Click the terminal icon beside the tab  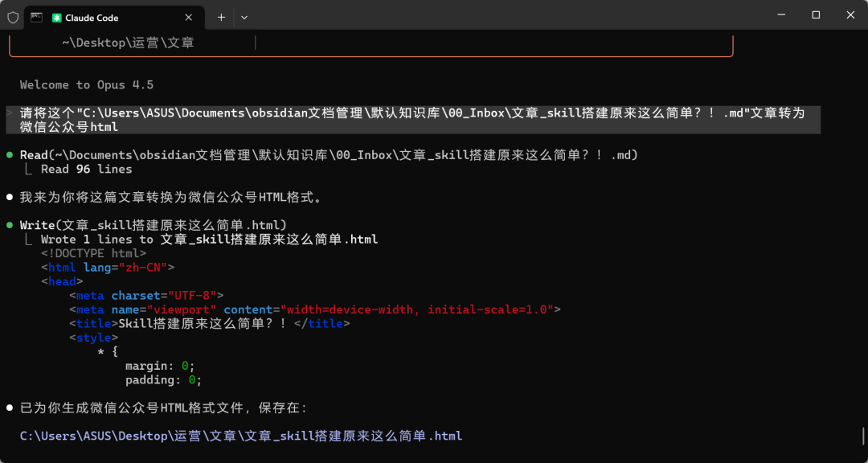click(x=36, y=18)
